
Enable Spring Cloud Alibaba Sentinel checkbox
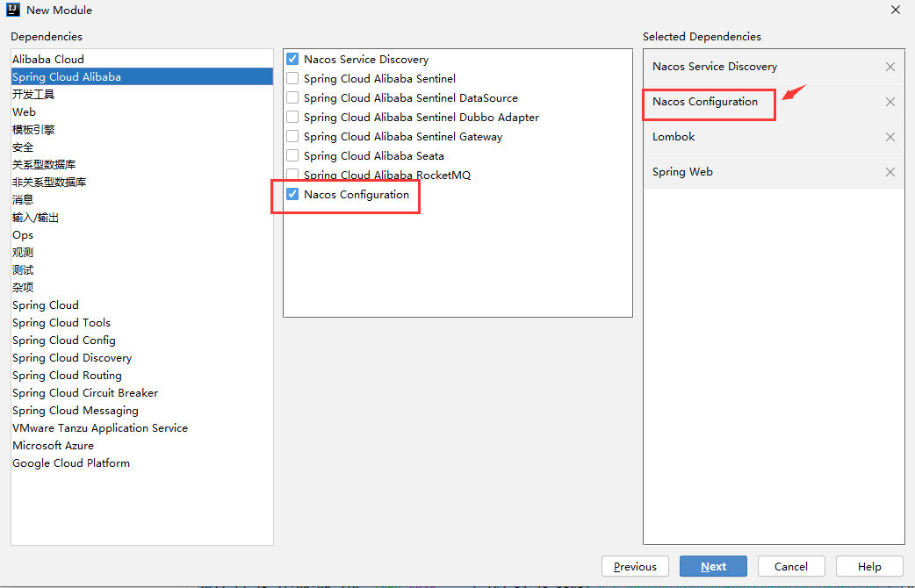tap(292, 78)
